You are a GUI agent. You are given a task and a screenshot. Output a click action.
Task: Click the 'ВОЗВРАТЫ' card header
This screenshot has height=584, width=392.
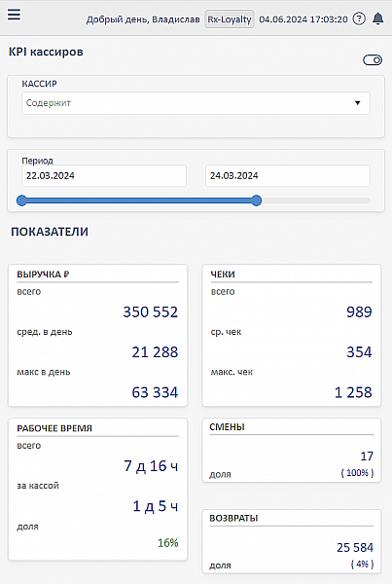233,519
